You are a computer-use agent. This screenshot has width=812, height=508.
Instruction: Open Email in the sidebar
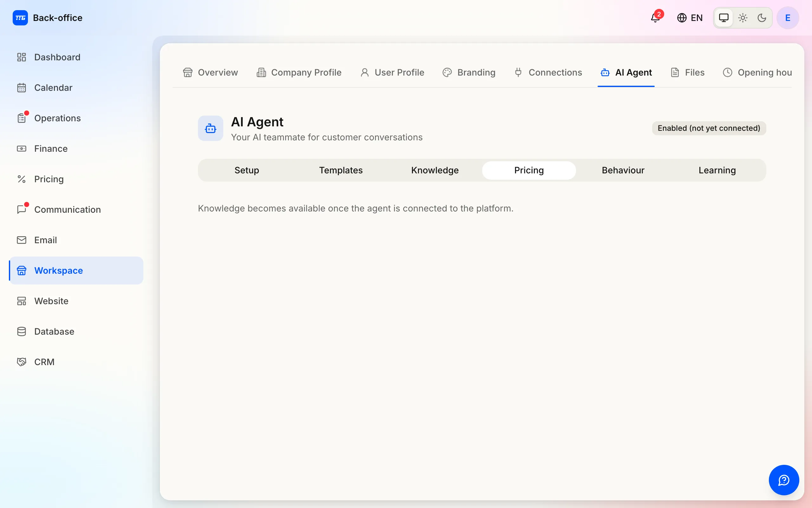coord(76,240)
